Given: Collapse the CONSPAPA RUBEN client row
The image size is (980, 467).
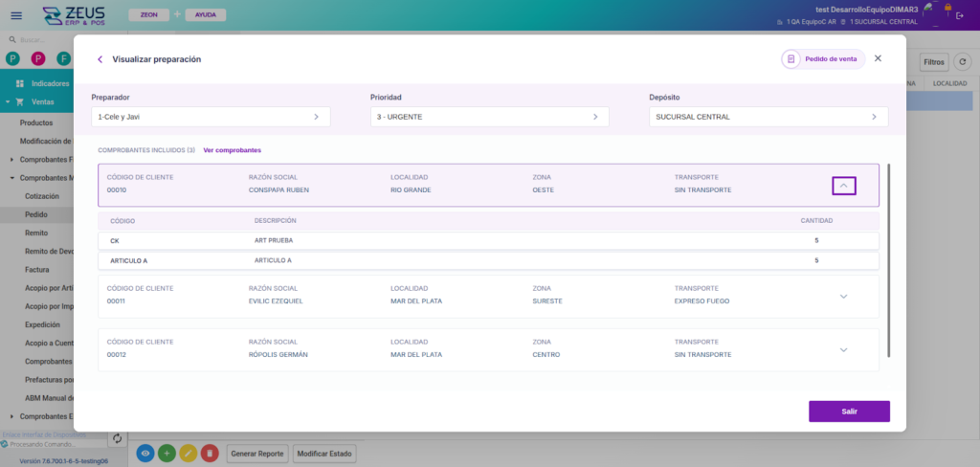Looking at the screenshot, I should tap(843, 186).
